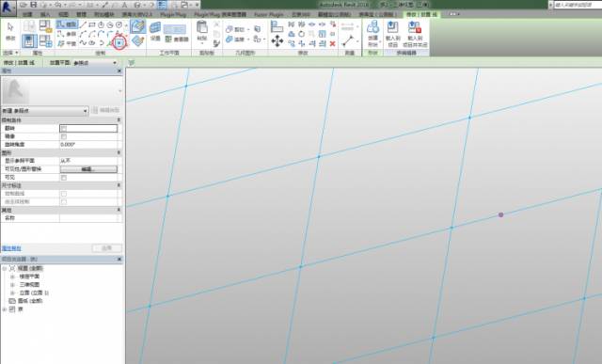Select the straight Line draw tool
Viewport: 602px width, 364px height.
(83, 25)
